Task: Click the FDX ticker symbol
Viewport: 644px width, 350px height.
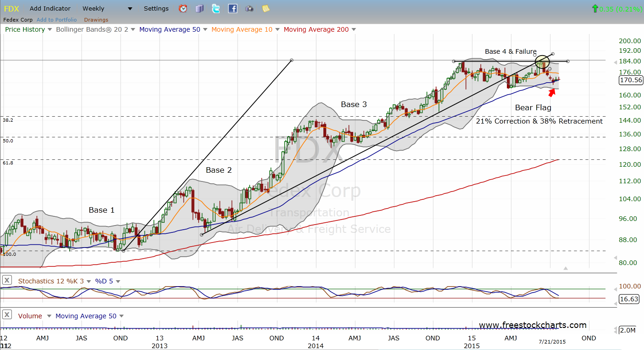Action: 11,8
